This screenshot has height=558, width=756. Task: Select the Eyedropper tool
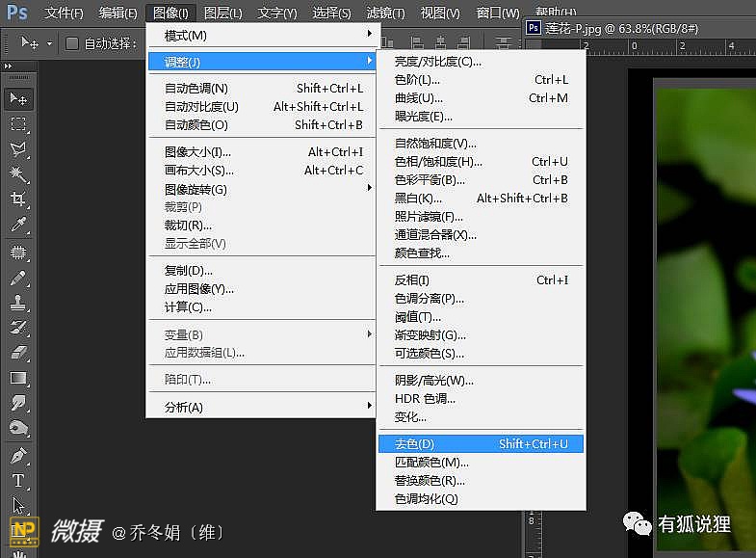tap(18, 224)
